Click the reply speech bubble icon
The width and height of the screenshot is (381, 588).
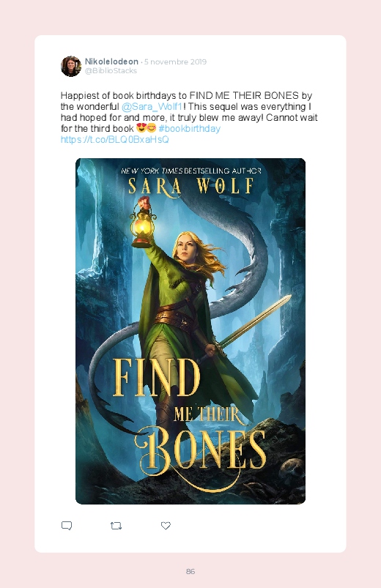67,526
